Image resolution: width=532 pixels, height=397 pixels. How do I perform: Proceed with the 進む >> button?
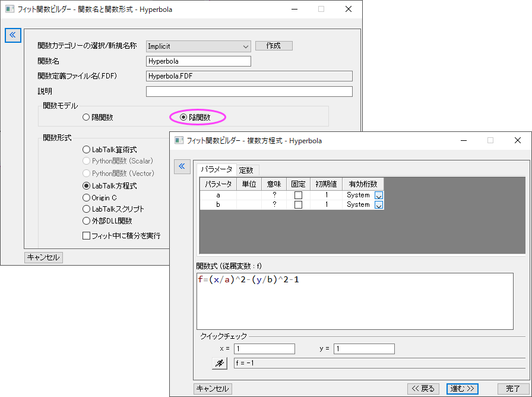click(x=462, y=389)
